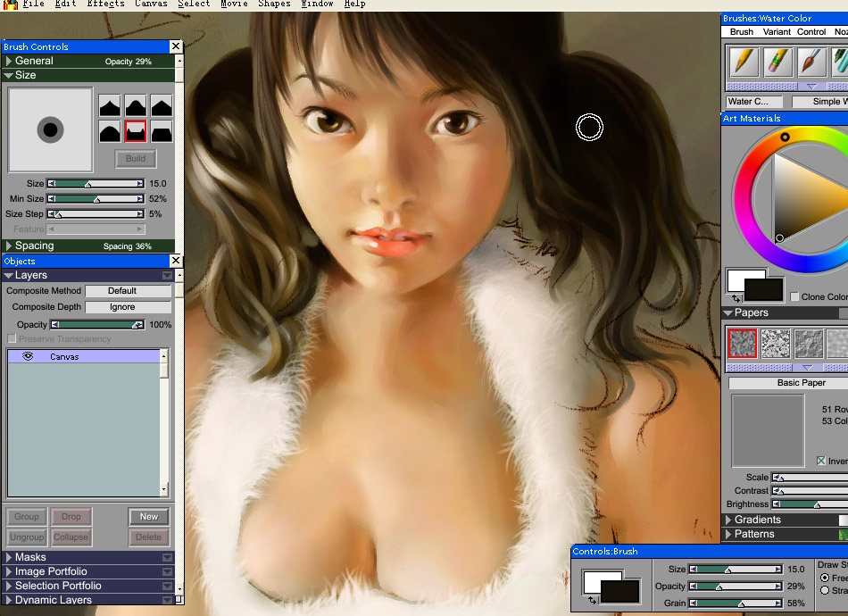Choose the third brush tip profile
848x616 pixels.
162,105
